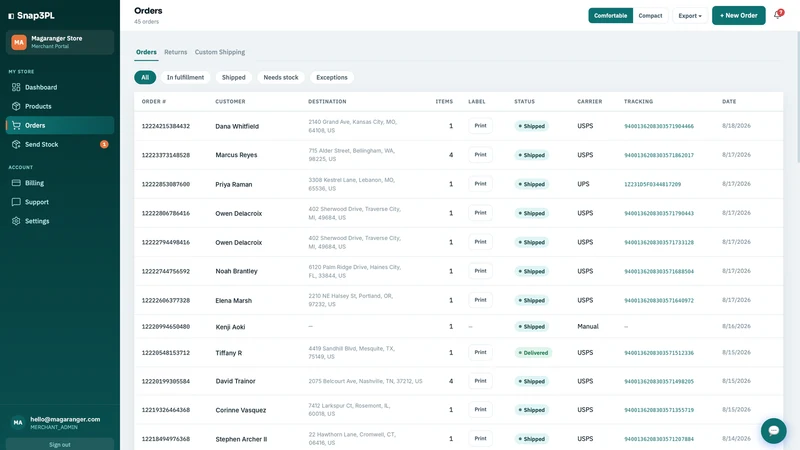Filter by Needs stock
The height and width of the screenshot is (450, 800).
point(281,78)
